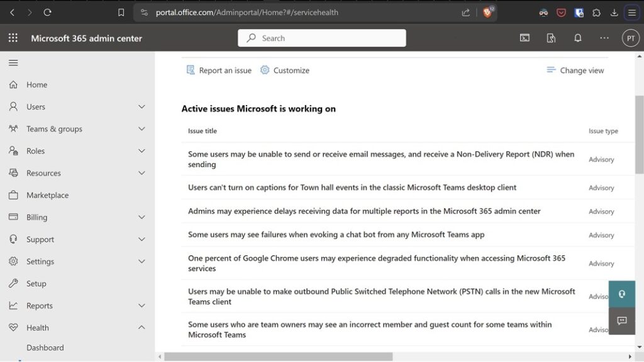Go to the Home menu item
644x362 pixels.
pyautogui.click(x=36, y=84)
